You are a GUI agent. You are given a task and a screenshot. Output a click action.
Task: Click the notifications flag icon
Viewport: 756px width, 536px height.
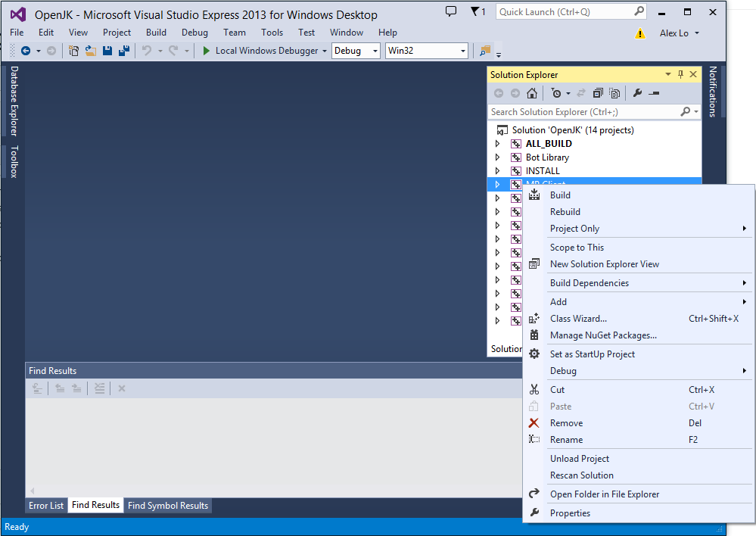[x=476, y=11]
